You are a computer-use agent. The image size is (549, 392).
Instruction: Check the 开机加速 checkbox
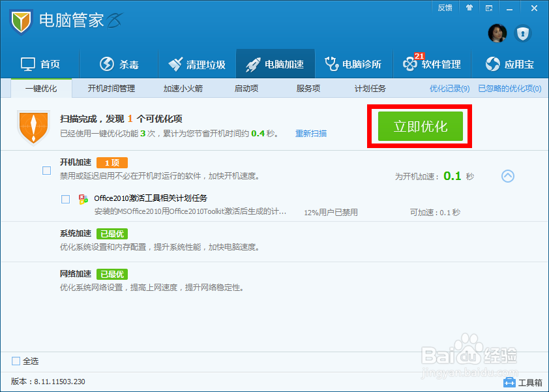(46, 171)
